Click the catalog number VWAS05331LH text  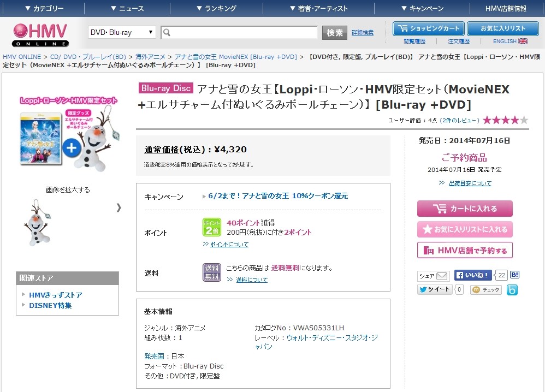click(318, 328)
